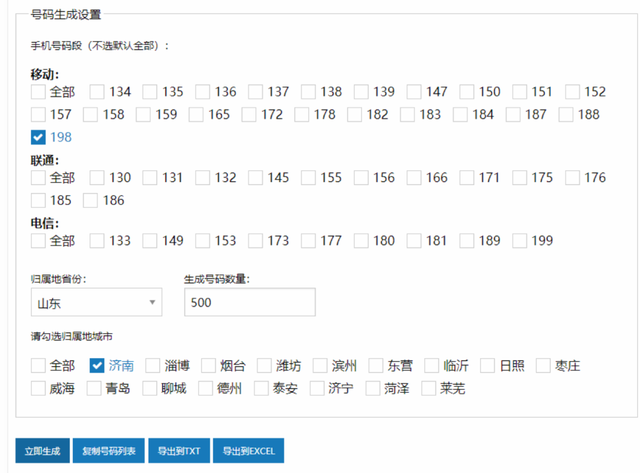Check the 电信 全部 checkbox
This screenshot has width=640, height=473.
click(38, 241)
